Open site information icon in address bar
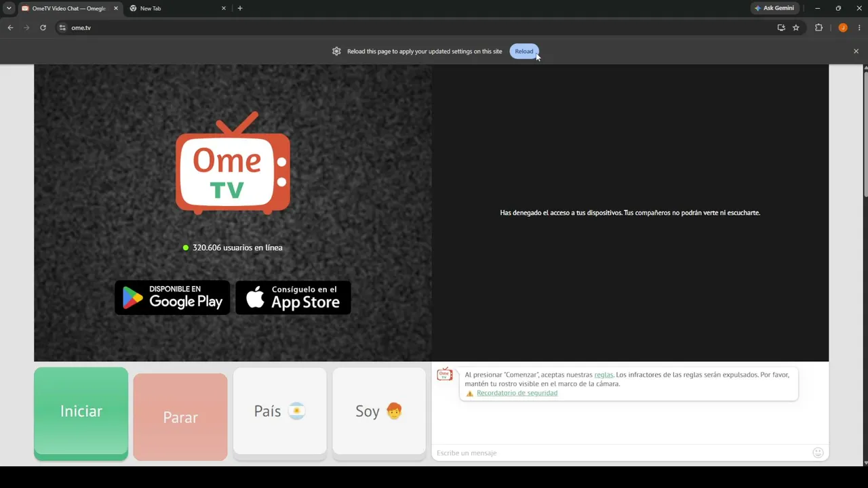 [x=62, y=28]
